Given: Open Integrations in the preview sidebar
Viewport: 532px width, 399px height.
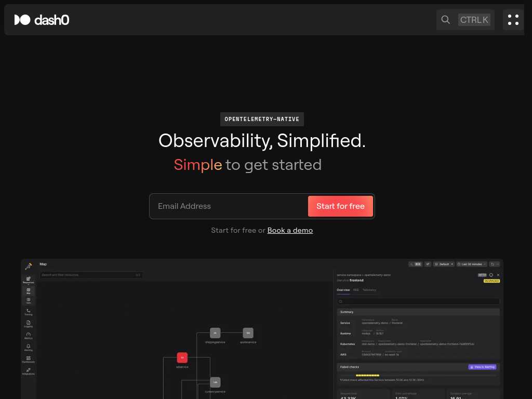Looking at the screenshot, I should pyautogui.click(x=29, y=371).
